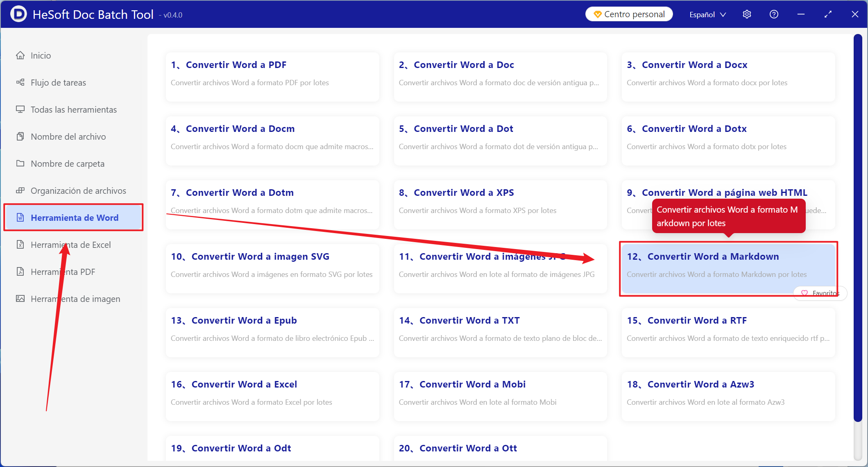Image resolution: width=868 pixels, height=467 pixels.
Task: Open Convertir Word a Odt card
Action: point(272,448)
